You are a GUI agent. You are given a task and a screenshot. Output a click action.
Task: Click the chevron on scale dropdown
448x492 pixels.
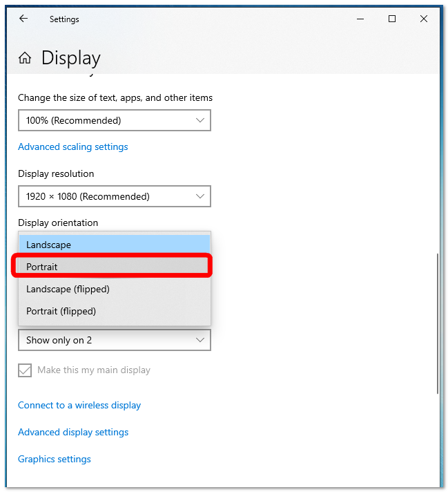tap(200, 120)
